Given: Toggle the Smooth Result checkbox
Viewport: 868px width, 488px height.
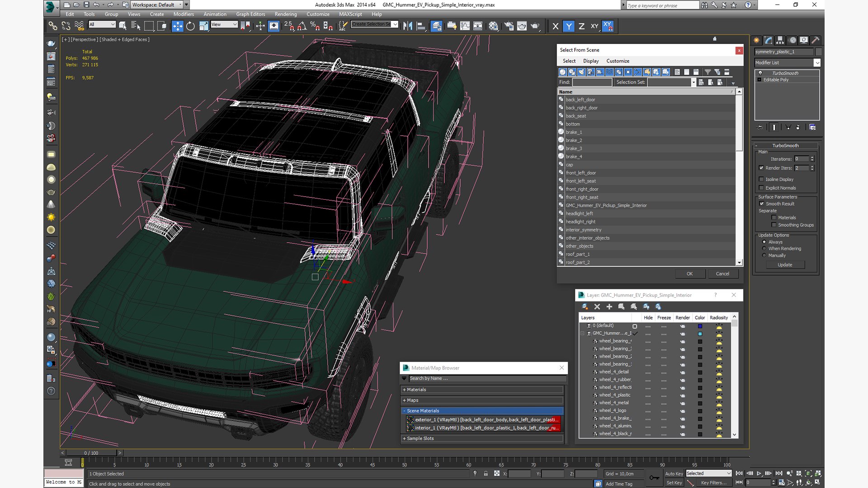Looking at the screenshot, I should point(761,204).
